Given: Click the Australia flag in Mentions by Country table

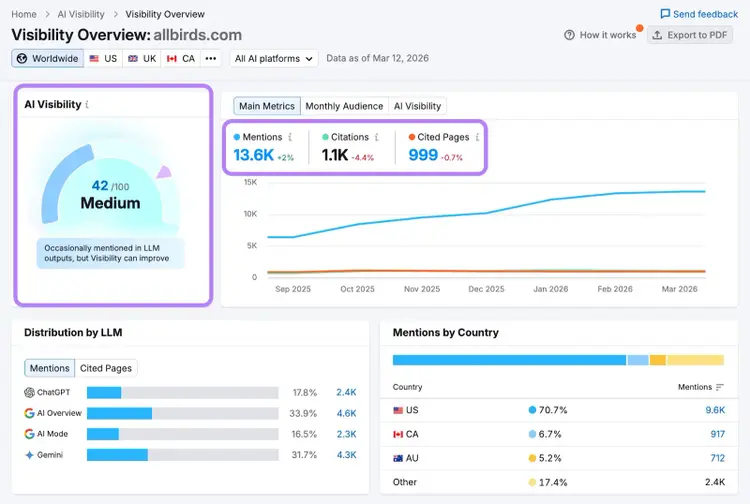Looking at the screenshot, I should (x=398, y=458).
